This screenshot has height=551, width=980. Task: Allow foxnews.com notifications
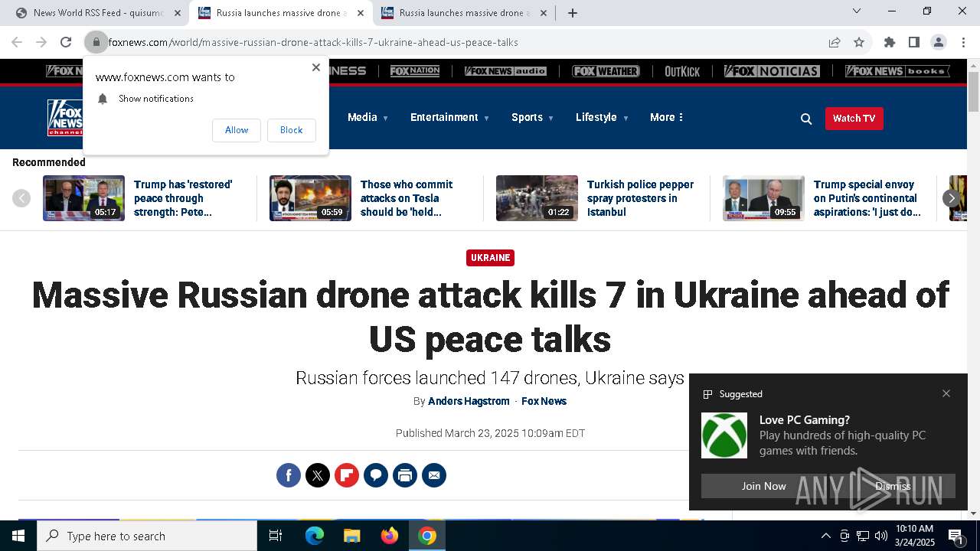237,130
